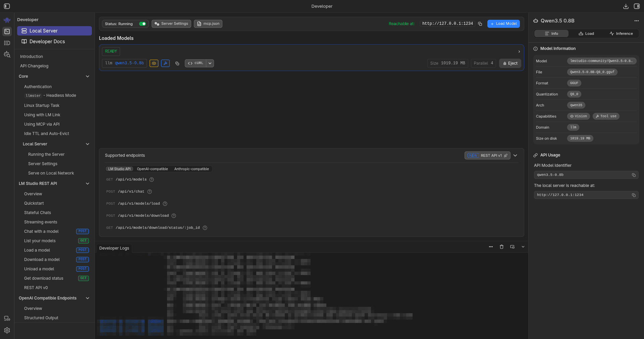Open more options ellipsis for Qwen3.5 0.8B
This screenshot has height=339, width=644.
click(637, 21)
